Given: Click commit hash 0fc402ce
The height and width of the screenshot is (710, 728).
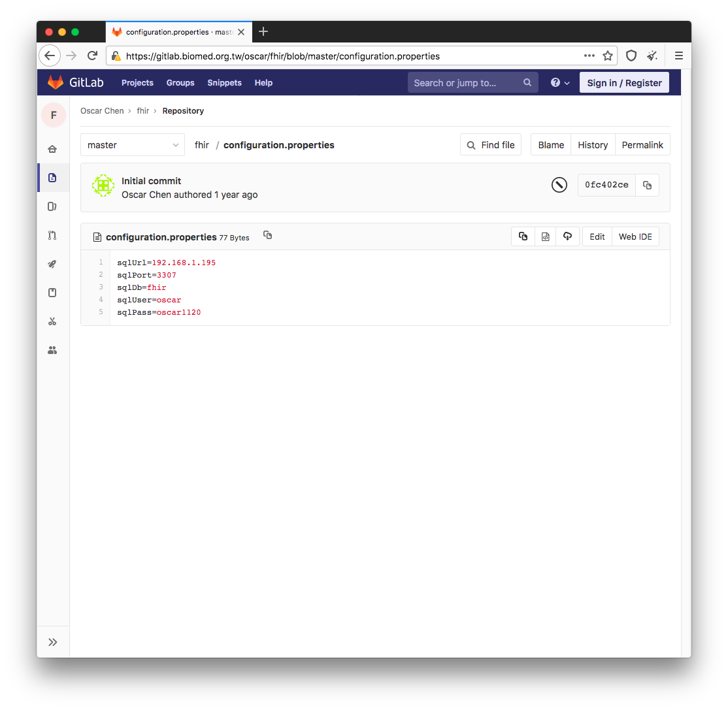Looking at the screenshot, I should pos(606,185).
